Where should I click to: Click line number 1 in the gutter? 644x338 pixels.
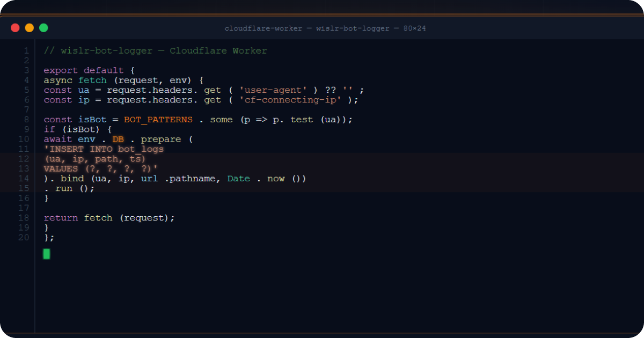click(x=26, y=51)
